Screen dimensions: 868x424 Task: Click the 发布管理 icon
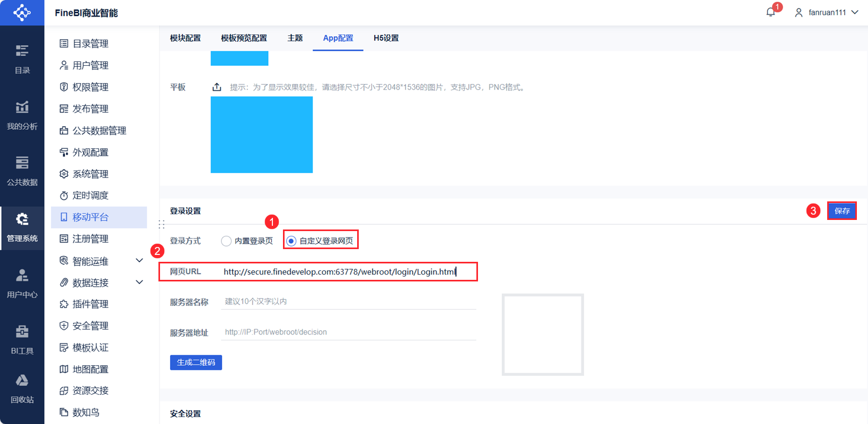(64, 109)
